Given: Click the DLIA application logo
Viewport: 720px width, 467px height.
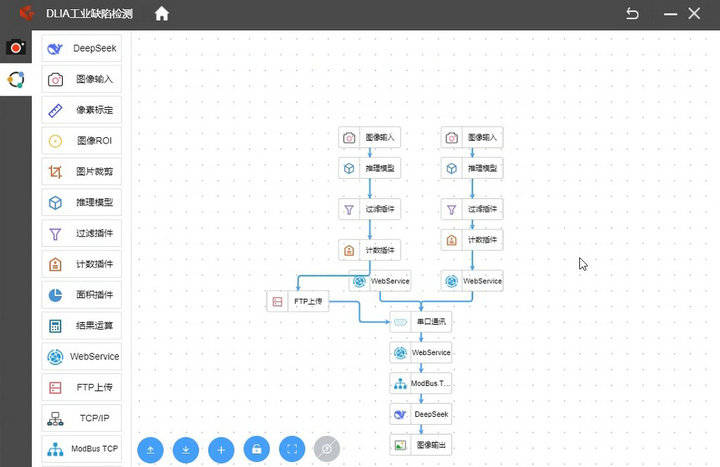Looking at the screenshot, I should (x=27, y=13).
